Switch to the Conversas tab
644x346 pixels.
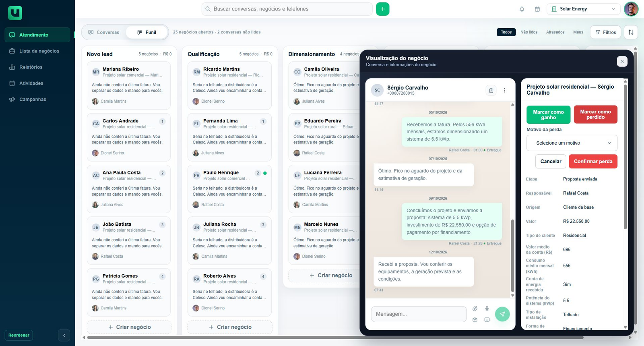pos(104,32)
